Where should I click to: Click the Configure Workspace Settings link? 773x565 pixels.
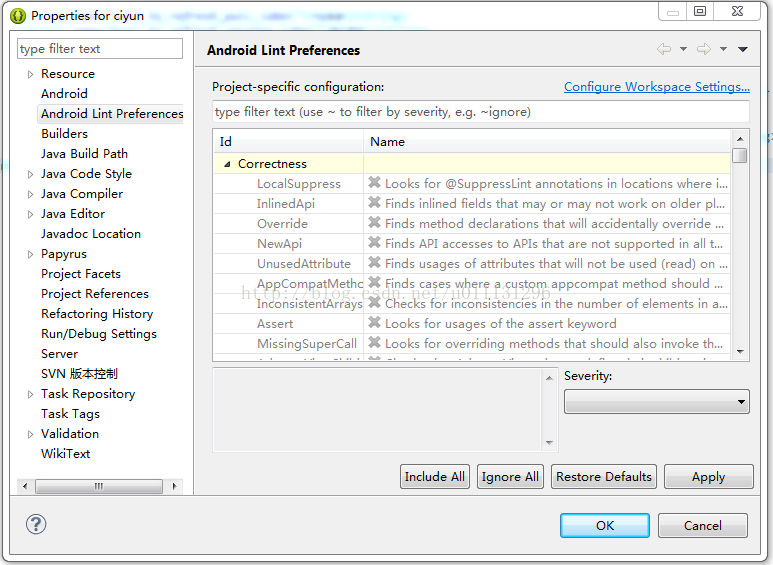(657, 87)
